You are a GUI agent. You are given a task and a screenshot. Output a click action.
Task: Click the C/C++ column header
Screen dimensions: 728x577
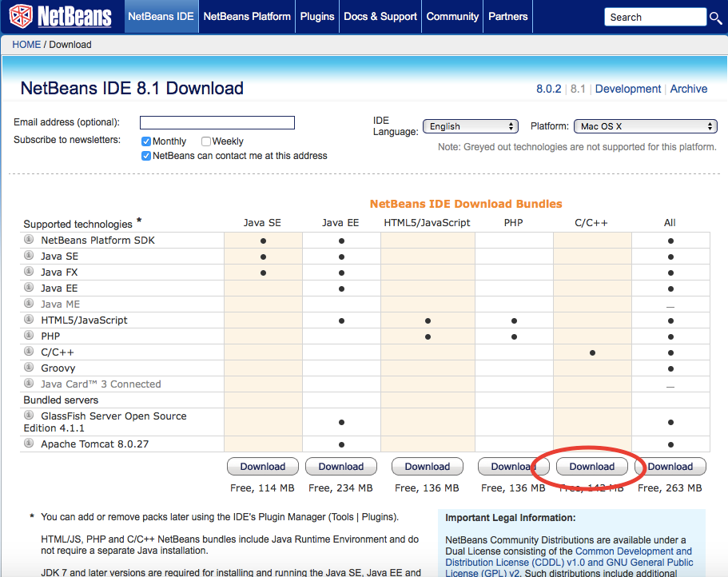(591, 223)
